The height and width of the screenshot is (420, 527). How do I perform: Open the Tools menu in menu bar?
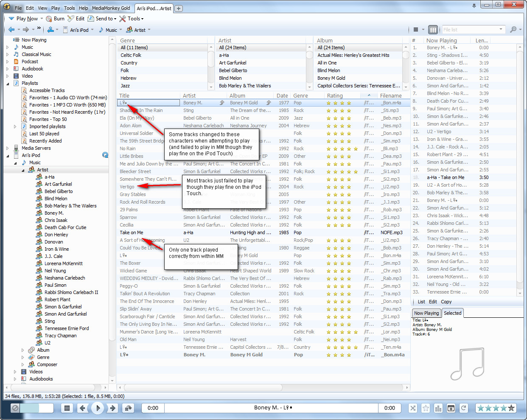[69, 8]
